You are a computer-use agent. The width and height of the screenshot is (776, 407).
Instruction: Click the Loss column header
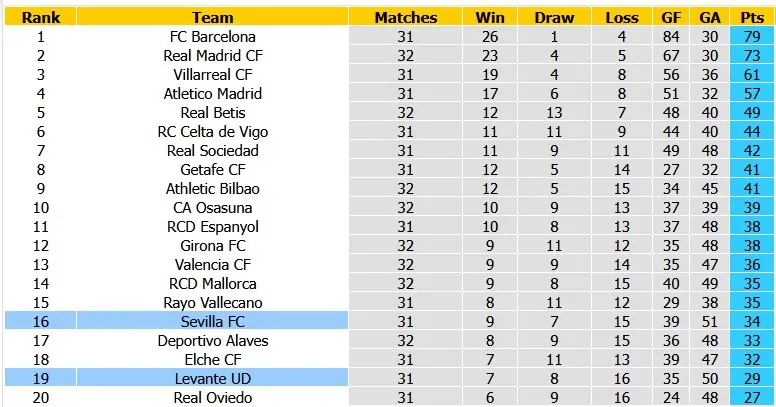tap(622, 17)
